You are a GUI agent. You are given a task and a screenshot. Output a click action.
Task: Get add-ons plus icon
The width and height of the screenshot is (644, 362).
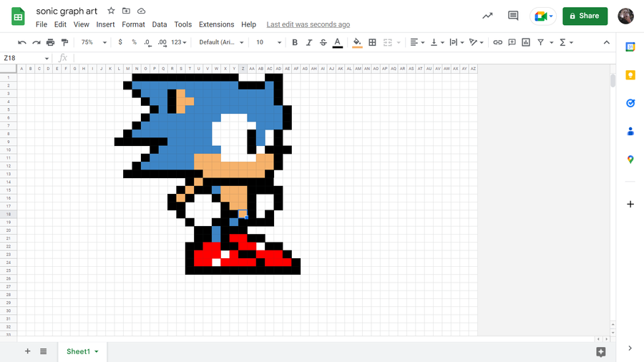630,204
